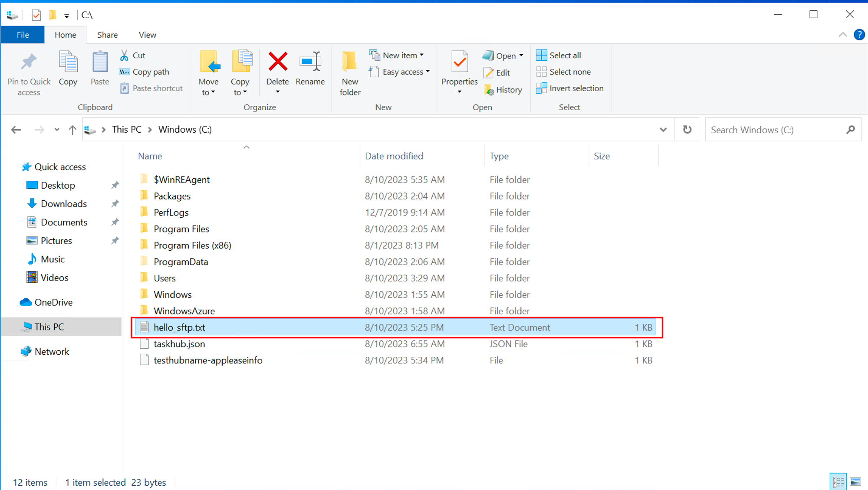Open the Share ribbon tab
The image size is (868, 490).
tap(107, 35)
